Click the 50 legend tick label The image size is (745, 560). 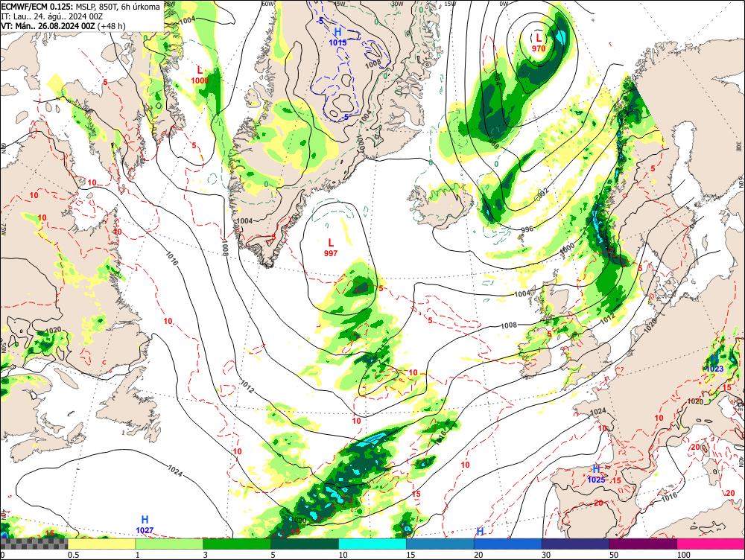point(614,555)
